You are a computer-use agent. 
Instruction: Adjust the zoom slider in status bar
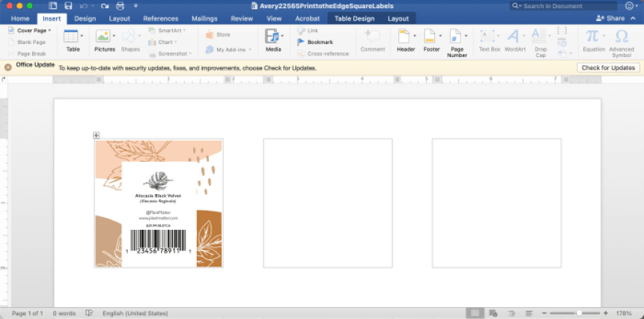pyautogui.click(x=579, y=313)
